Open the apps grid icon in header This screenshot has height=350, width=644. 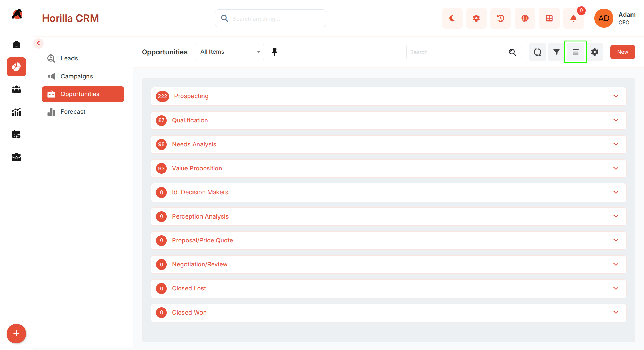(549, 18)
